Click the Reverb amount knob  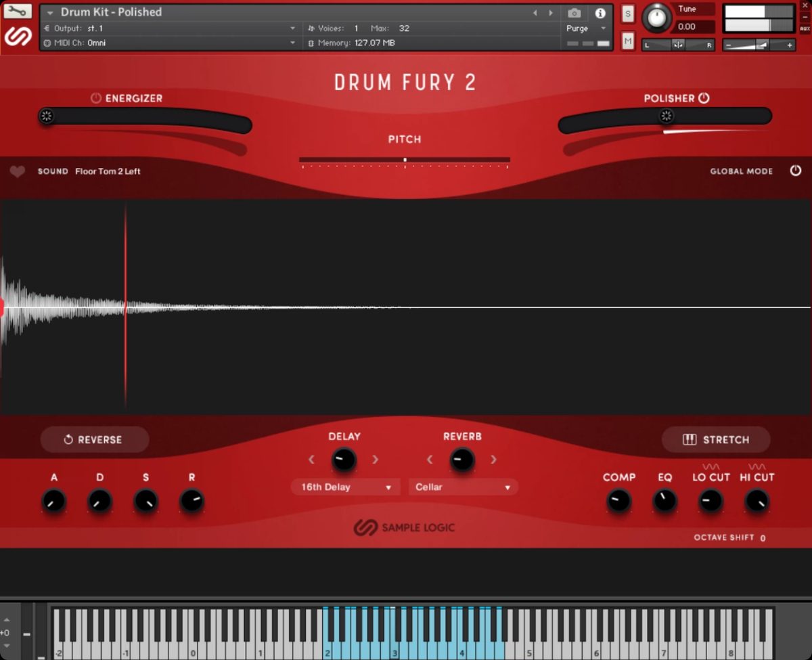click(x=462, y=460)
